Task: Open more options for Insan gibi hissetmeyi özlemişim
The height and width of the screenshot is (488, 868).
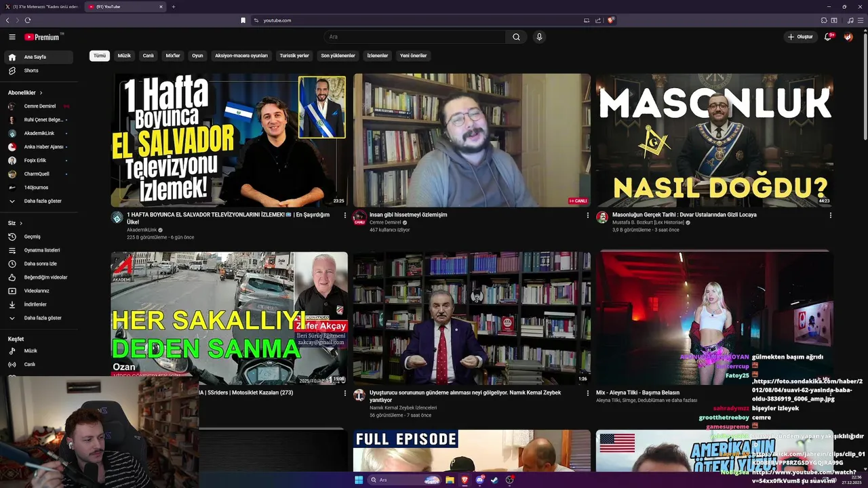Action: 587,215
